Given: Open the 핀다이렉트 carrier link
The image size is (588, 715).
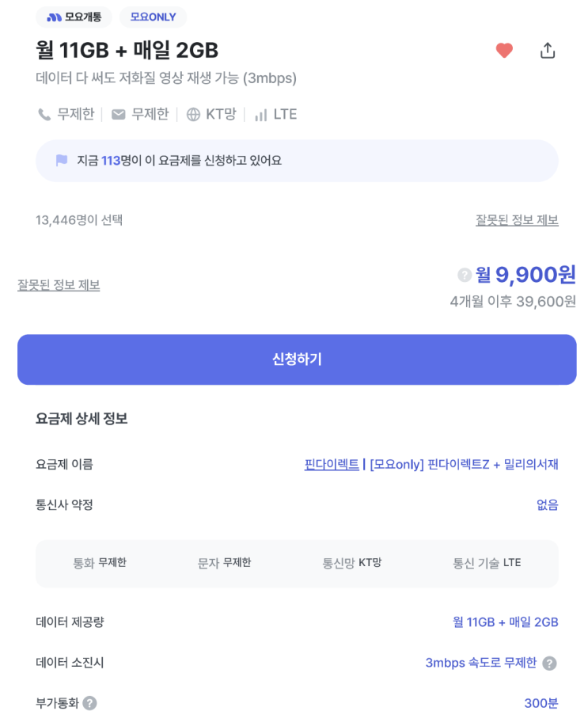Looking at the screenshot, I should click(x=332, y=464).
